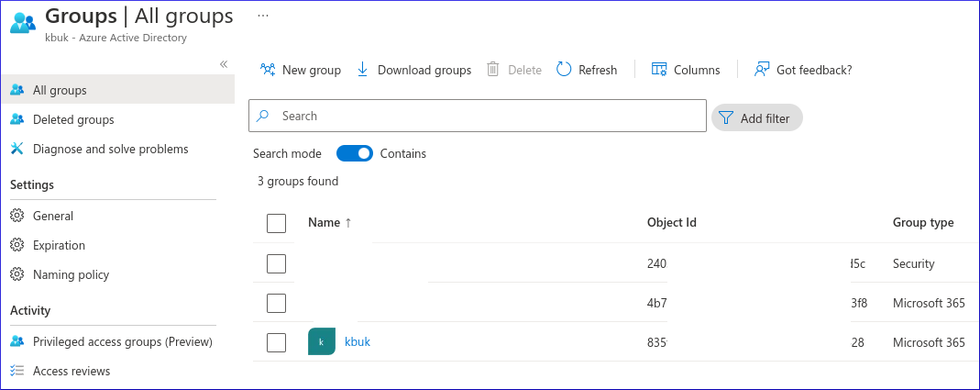Click the Access reviews checklist icon

click(17, 371)
